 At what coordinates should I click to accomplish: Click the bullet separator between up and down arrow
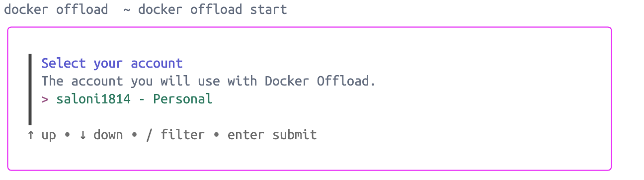67,135
